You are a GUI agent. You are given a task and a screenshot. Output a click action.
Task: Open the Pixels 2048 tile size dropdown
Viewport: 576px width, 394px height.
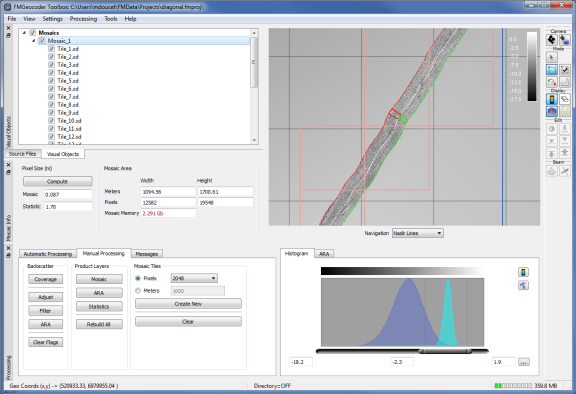pos(194,278)
